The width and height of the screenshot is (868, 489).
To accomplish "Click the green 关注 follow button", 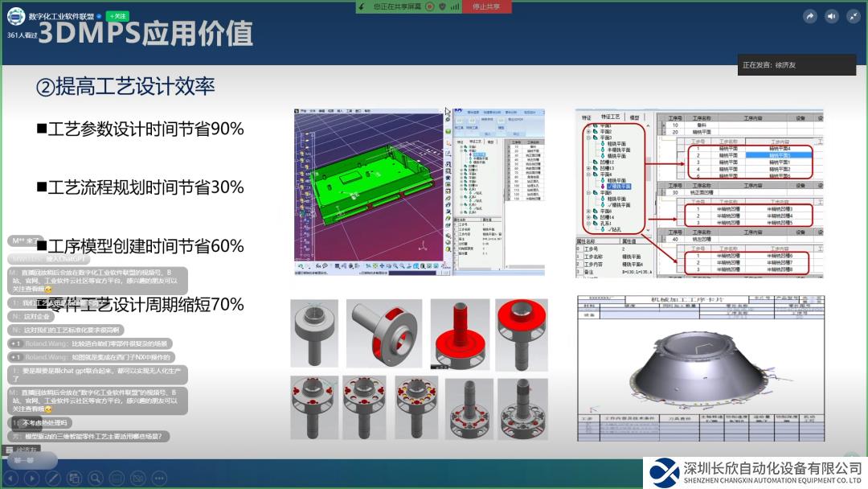I will (117, 15).
